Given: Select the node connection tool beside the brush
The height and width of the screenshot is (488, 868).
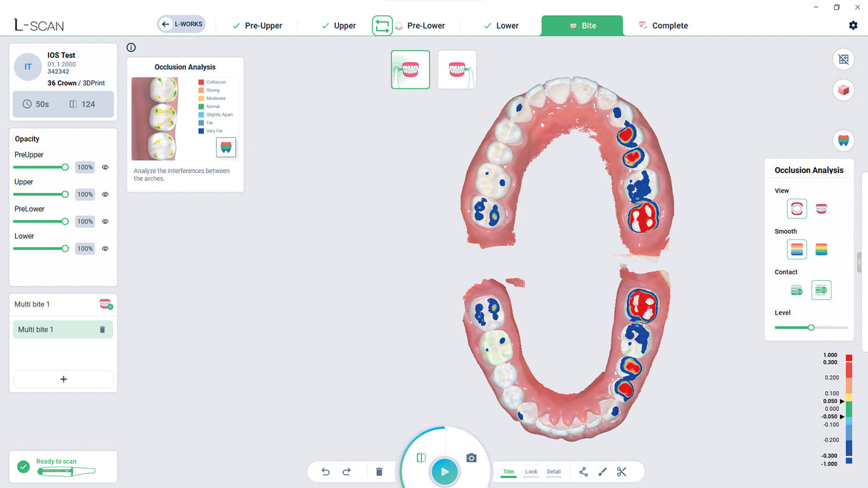Looking at the screenshot, I should [x=583, y=472].
